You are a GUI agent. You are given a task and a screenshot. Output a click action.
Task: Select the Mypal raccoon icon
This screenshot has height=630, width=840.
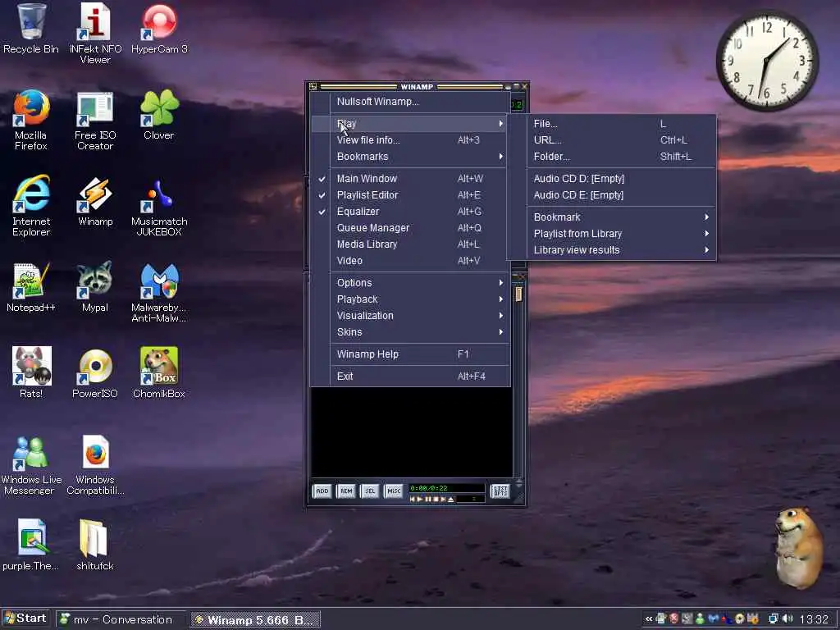coord(95,287)
